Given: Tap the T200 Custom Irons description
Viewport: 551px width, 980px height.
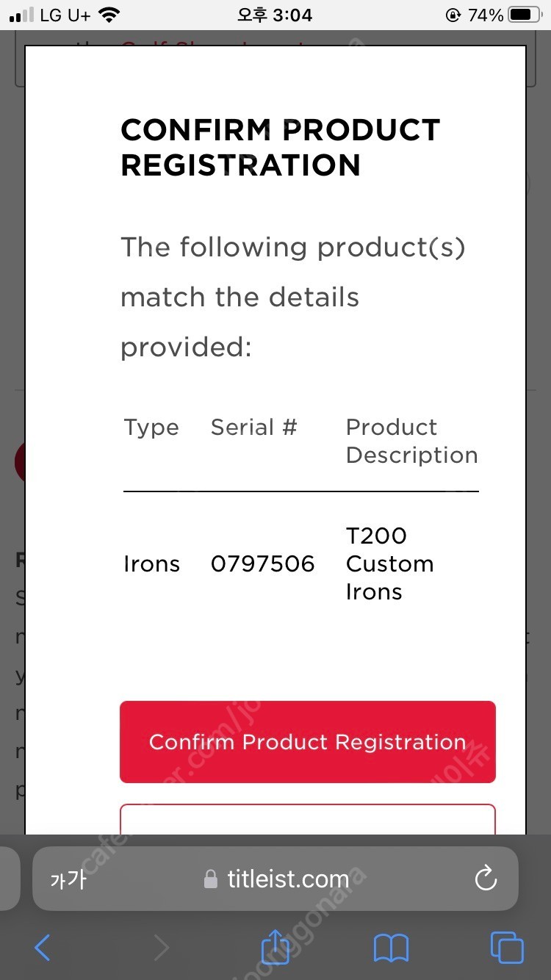Looking at the screenshot, I should (x=389, y=563).
